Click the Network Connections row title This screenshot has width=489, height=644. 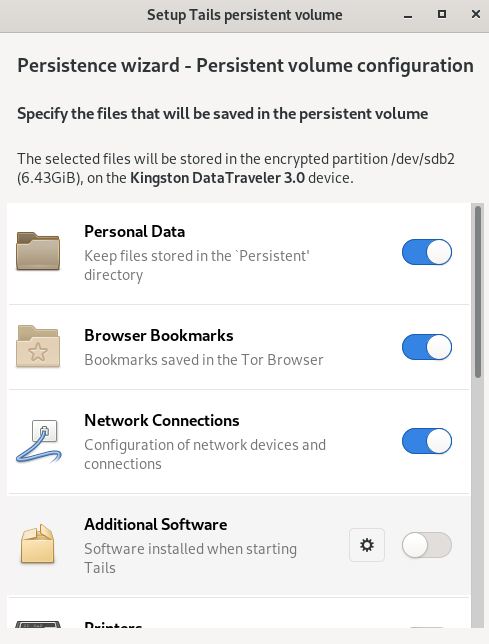tap(162, 421)
